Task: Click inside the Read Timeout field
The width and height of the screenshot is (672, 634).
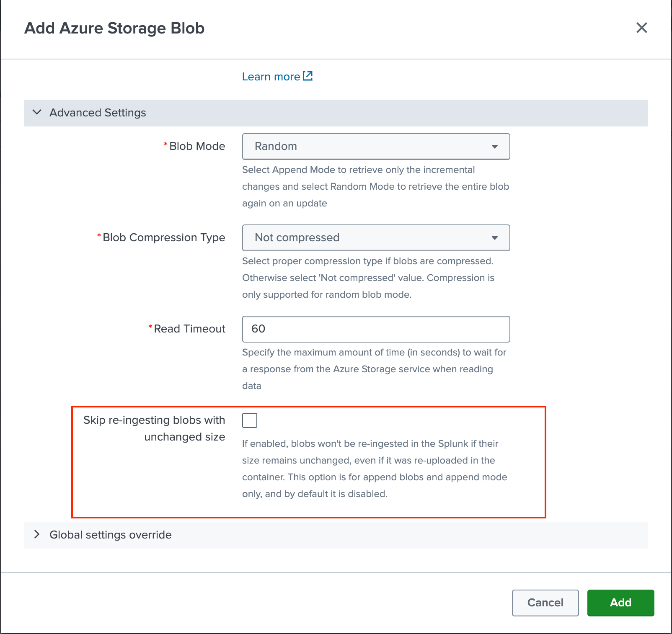Action: tap(375, 329)
